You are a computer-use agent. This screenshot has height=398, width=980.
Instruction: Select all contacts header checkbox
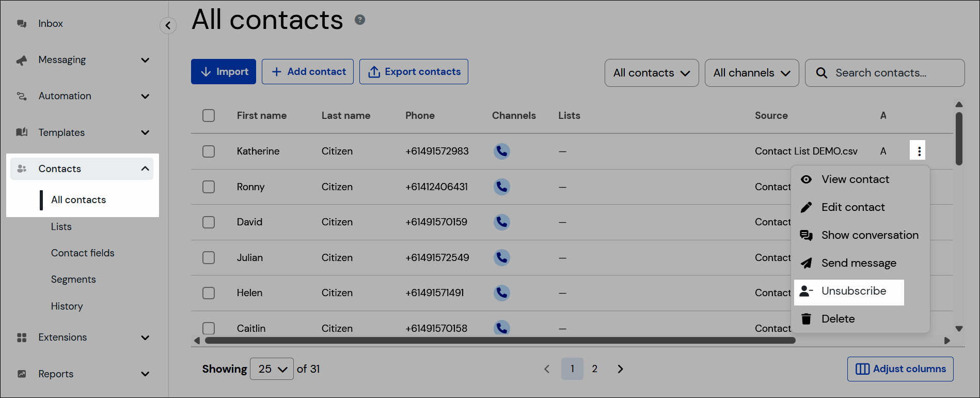pyautogui.click(x=209, y=115)
